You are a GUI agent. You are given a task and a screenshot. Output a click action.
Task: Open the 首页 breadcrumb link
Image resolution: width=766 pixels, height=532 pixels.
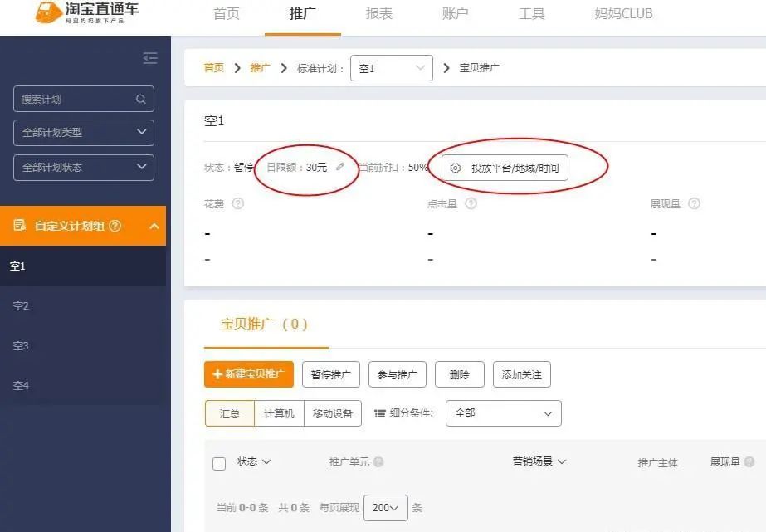point(212,68)
